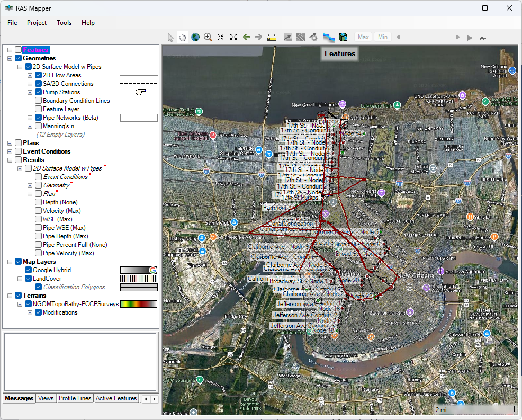Collapse the Results tree node
The height and width of the screenshot is (420, 522).
(x=10, y=160)
